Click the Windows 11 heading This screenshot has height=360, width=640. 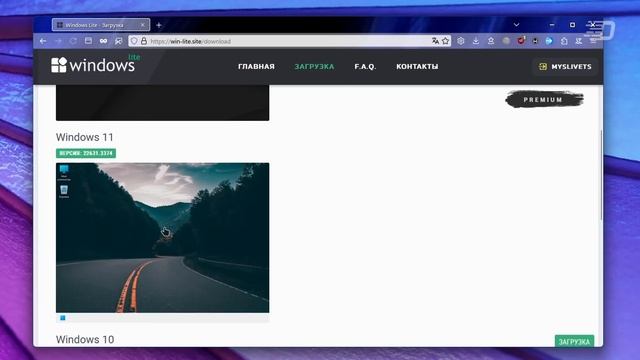coord(84,137)
